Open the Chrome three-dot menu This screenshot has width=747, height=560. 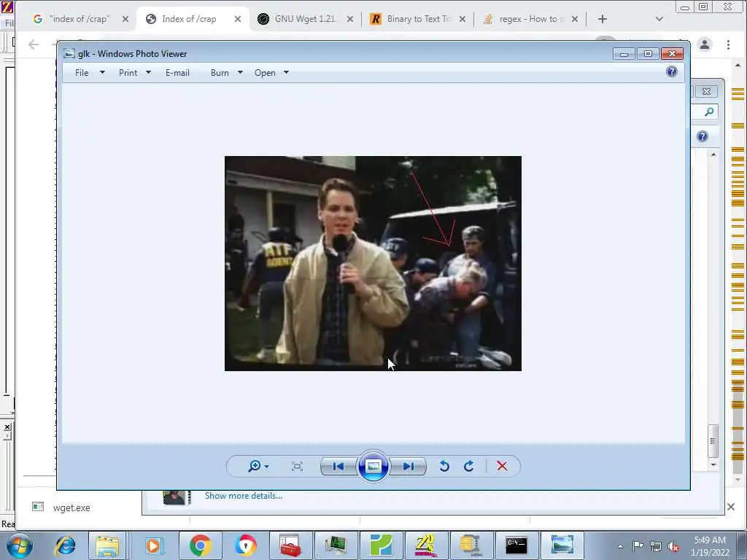coord(729,44)
